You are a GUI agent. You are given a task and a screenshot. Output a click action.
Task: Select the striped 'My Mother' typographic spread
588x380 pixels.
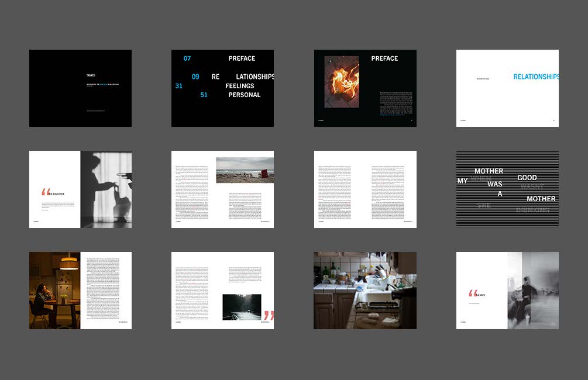507,189
